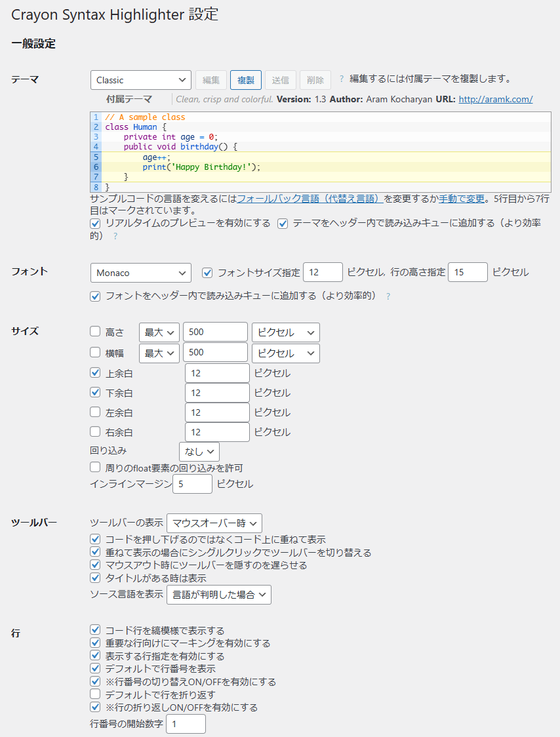The image size is (560, 737).
Task: Toggle ※行の折り返しON/OFFを有効にする checkbox
Action: pos(96,706)
